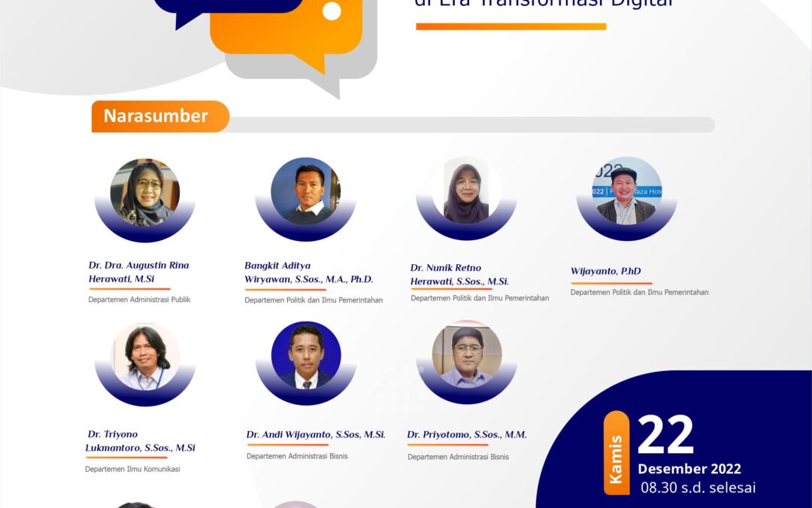Click photo above Wijayanto, P.hD name
The height and width of the screenshot is (508, 812).
[627, 190]
